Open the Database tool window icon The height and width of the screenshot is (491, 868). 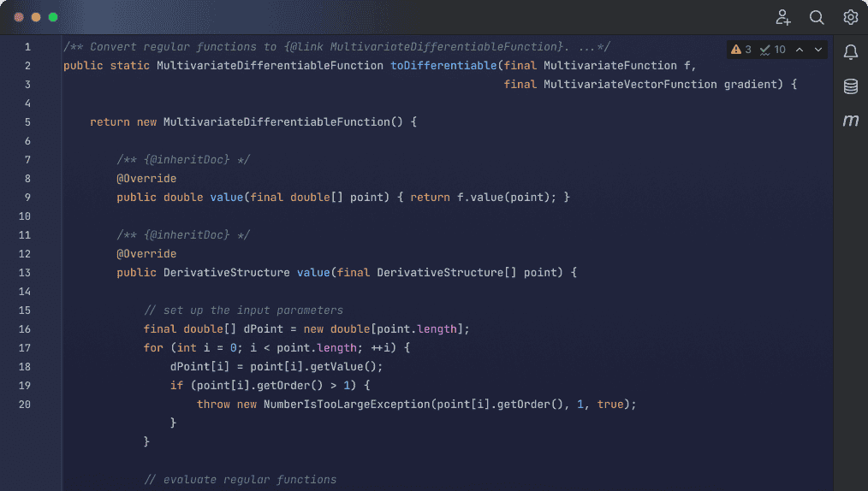850,86
